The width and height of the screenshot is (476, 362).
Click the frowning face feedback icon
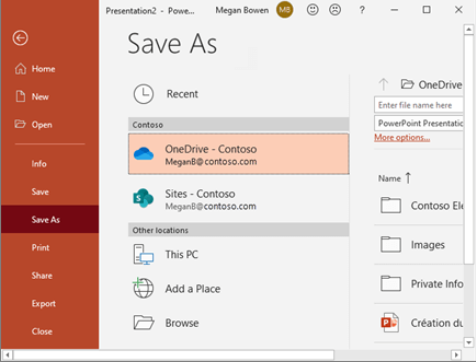click(335, 10)
